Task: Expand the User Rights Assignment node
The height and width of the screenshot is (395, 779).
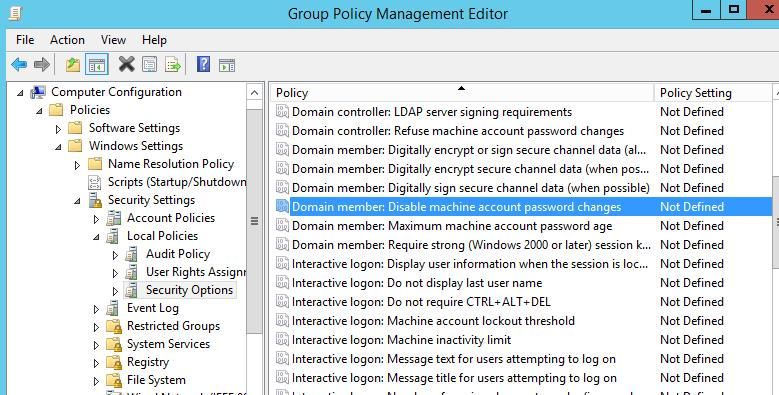Action: (x=115, y=273)
